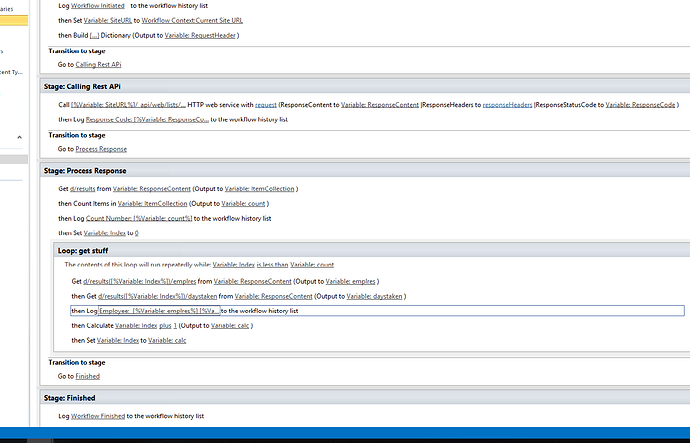Select Variable: Index in Calculate row

pos(136,326)
